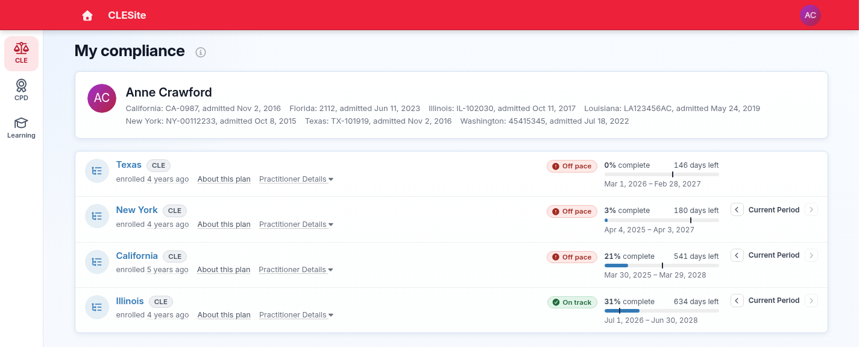868x347 pixels.
Task: Open About this plan for Illinois
Action: pos(224,315)
